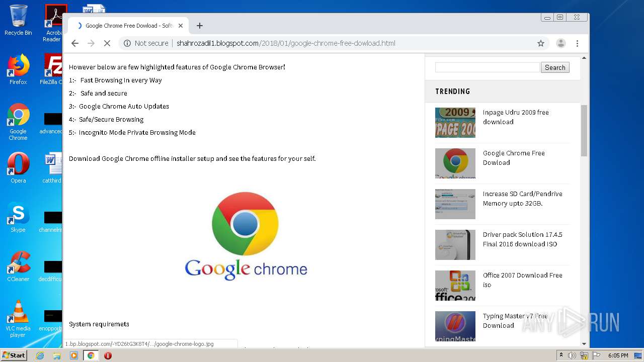The width and height of the screenshot is (644, 362).
Task: Stop page loading with the X button
Action: (107, 43)
